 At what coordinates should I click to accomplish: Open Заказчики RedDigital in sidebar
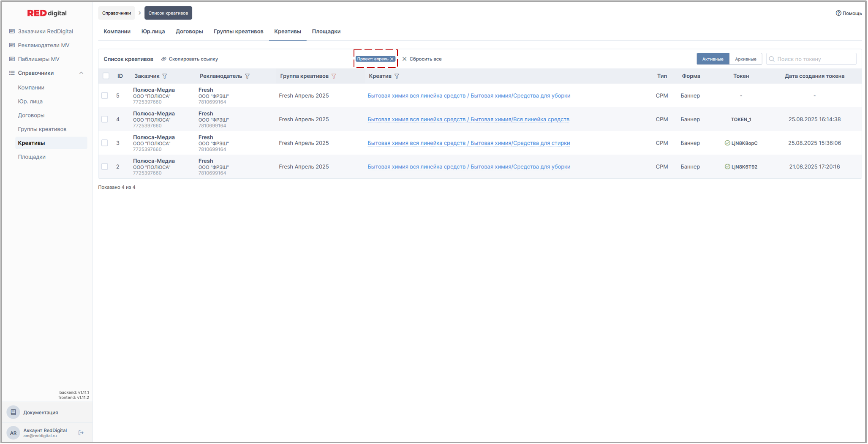tap(45, 31)
